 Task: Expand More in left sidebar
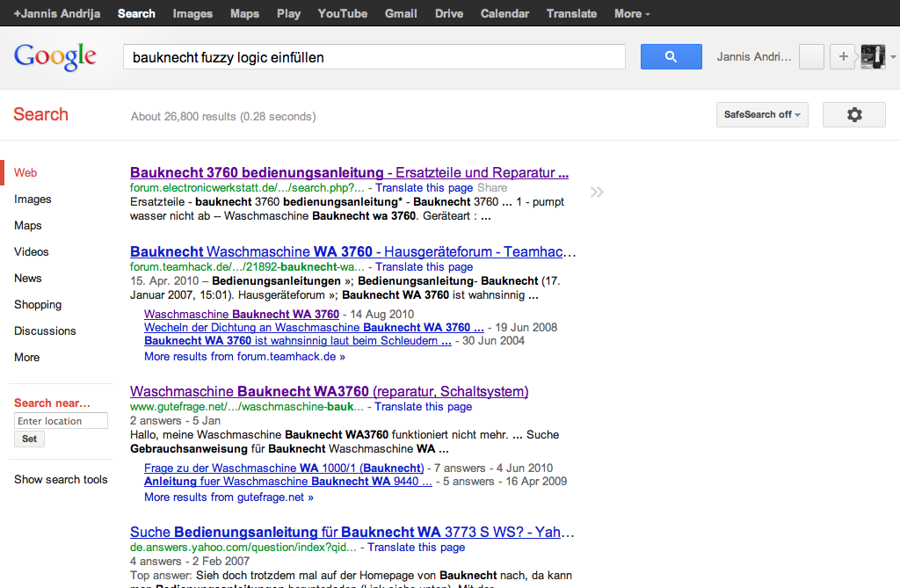(27, 357)
